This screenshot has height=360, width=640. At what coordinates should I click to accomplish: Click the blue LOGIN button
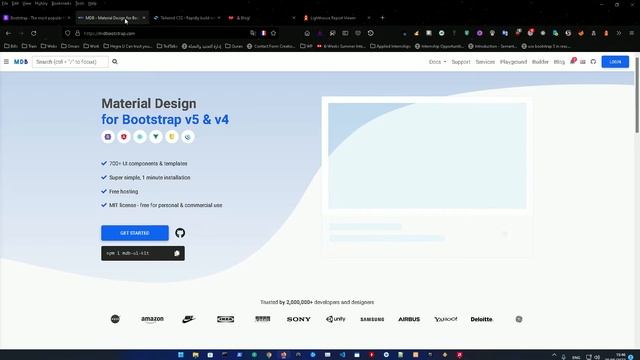point(615,62)
